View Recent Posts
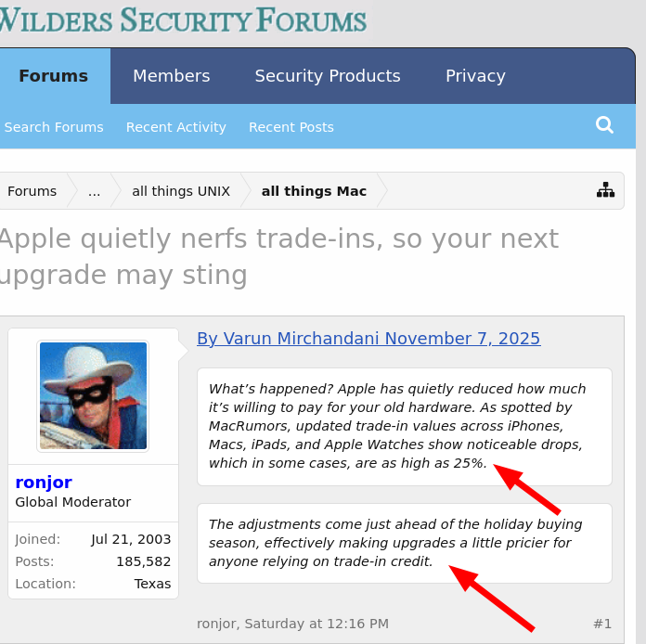Image resolution: width=646 pixels, height=644 pixels. pos(291,127)
